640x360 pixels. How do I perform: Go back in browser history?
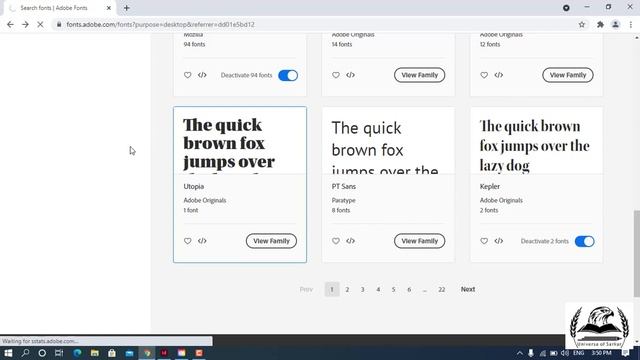[10, 24]
